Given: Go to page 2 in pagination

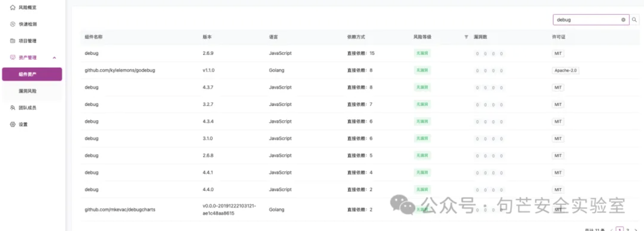Looking at the screenshot, I should pos(628,230).
